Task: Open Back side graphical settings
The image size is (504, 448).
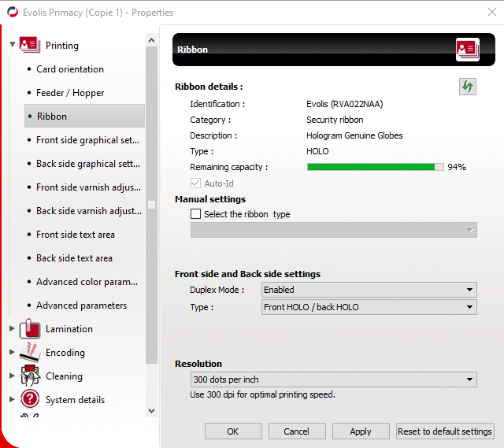Action: pyautogui.click(x=88, y=164)
